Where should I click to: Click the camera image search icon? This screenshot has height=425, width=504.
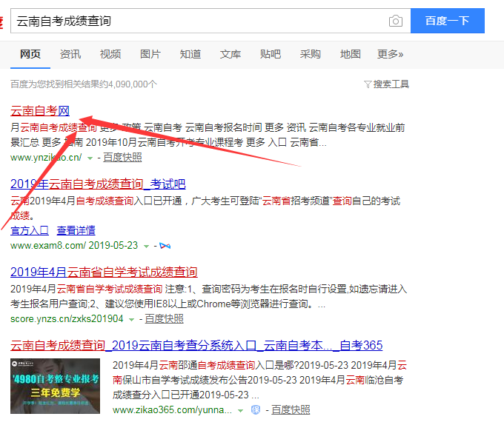(396, 21)
